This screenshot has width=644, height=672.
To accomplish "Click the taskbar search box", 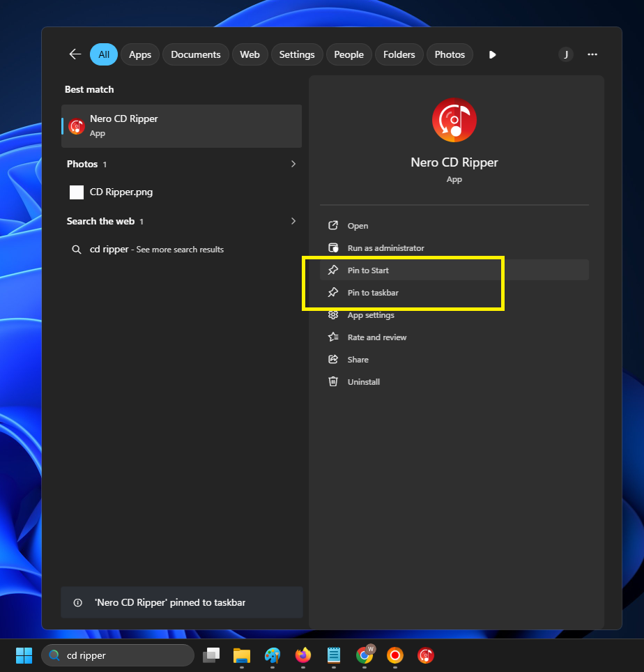I will 118,655.
